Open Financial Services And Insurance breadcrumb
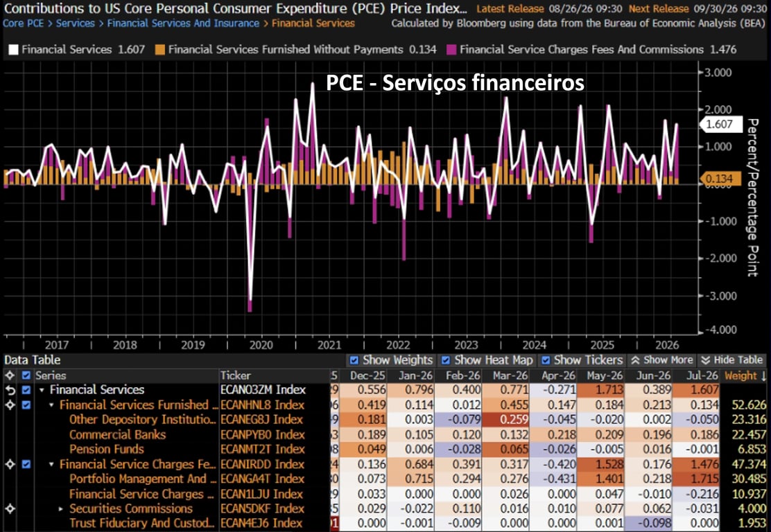This screenshot has height=532, width=771. coord(183,23)
